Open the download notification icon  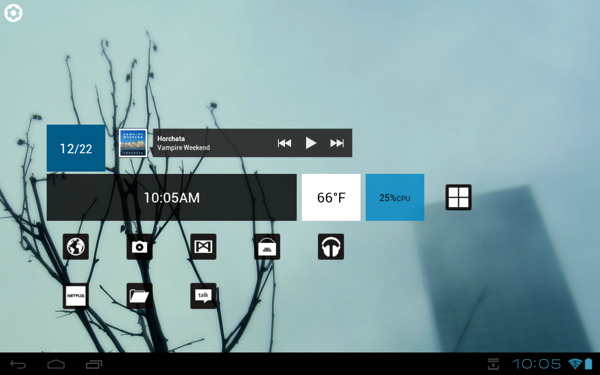click(493, 364)
